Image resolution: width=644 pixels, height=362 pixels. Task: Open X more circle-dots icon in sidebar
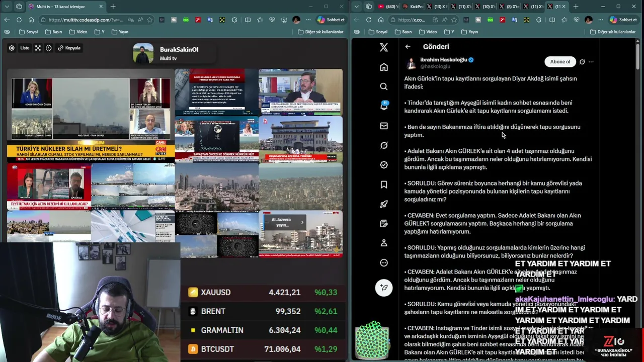coord(384,262)
